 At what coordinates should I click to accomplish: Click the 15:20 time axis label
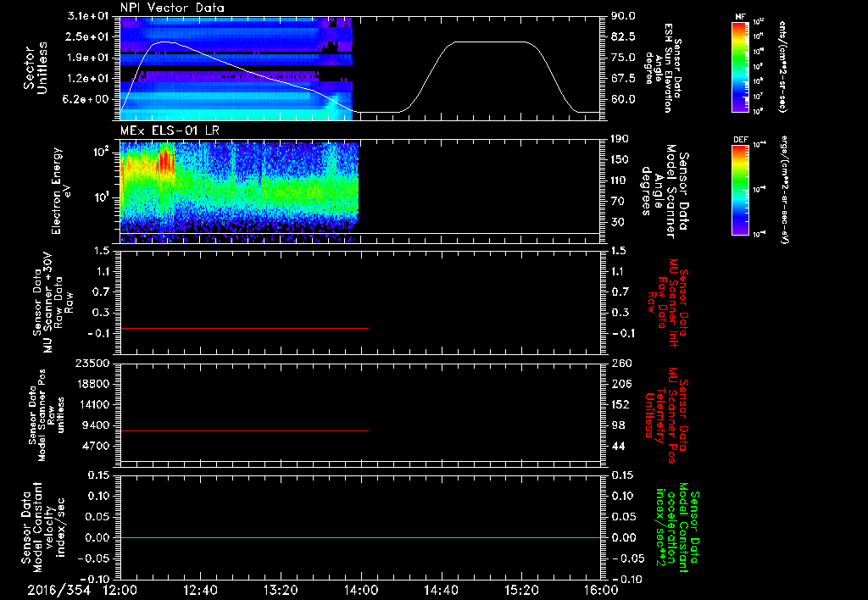click(x=521, y=591)
